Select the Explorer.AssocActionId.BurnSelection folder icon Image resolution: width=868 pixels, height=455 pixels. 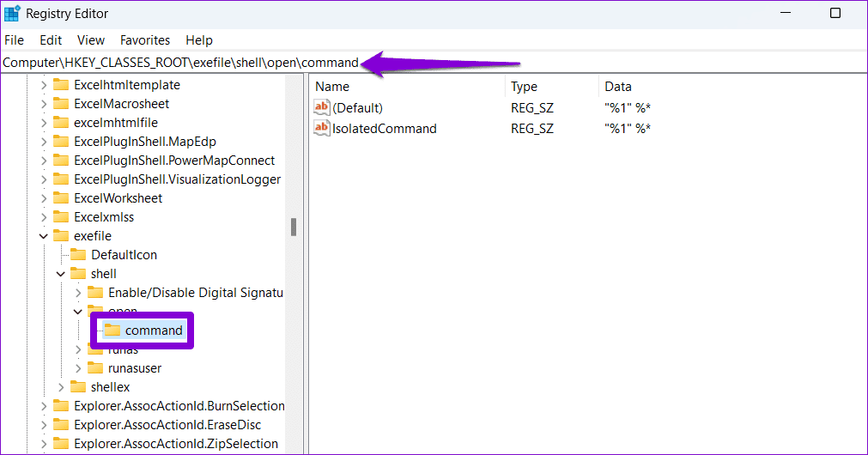point(61,405)
